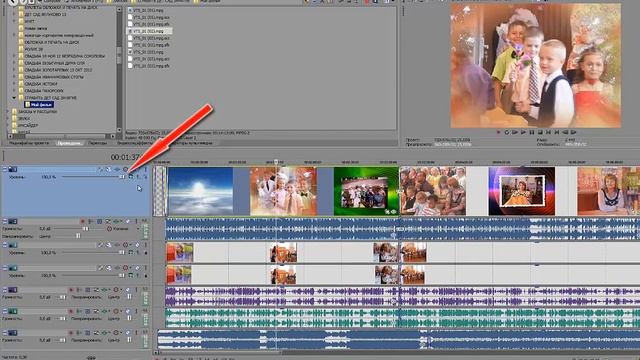Click the preview record button (red dot)
The image size is (640, 360).
tap(498, 132)
